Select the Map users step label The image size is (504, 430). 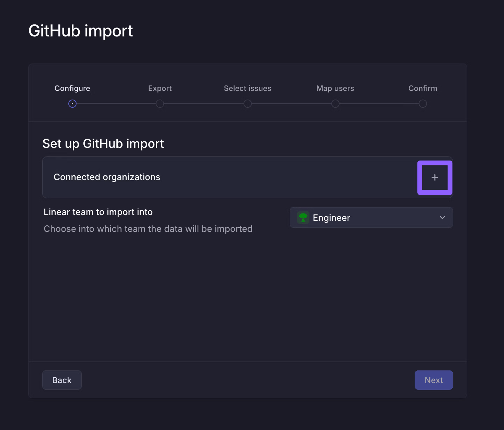pyautogui.click(x=335, y=88)
